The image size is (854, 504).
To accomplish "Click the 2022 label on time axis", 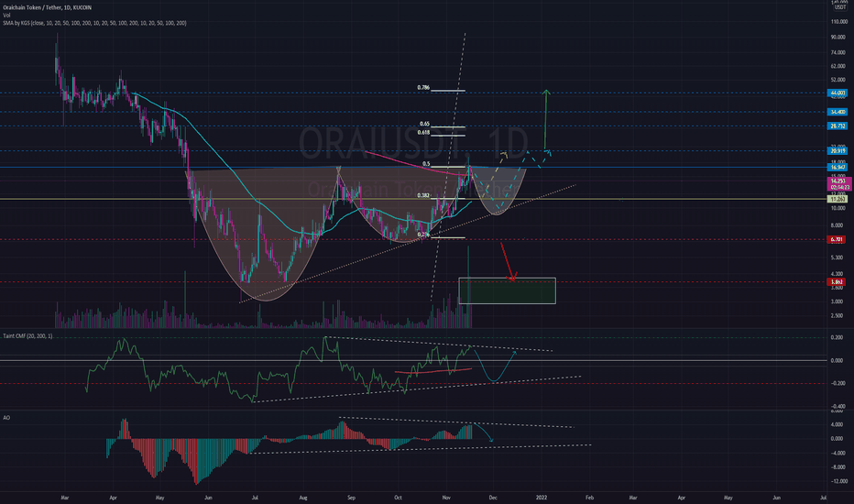I will coord(542,498).
